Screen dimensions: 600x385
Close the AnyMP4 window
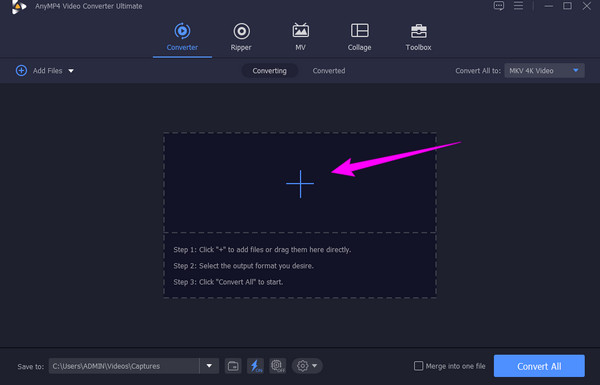click(587, 6)
